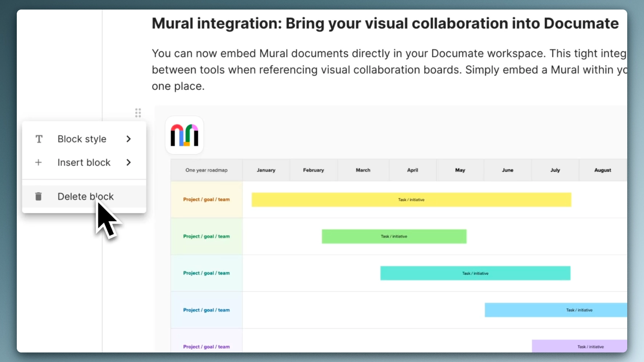This screenshot has width=644, height=362.
Task: Click the teal Task/initiative bar
Action: pyautogui.click(x=475, y=273)
